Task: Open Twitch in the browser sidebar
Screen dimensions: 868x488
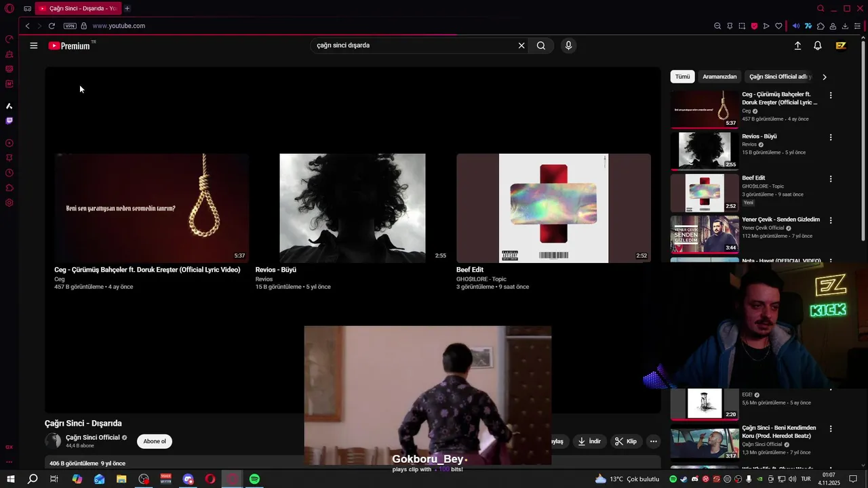Action: pyautogui.click(x=9, y=121)
